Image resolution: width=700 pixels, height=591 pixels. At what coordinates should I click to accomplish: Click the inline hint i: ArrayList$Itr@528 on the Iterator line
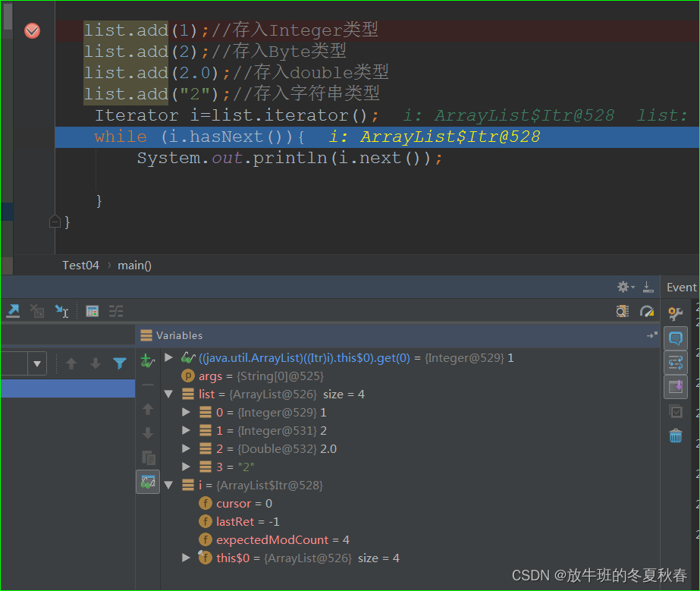click(508, 115)
